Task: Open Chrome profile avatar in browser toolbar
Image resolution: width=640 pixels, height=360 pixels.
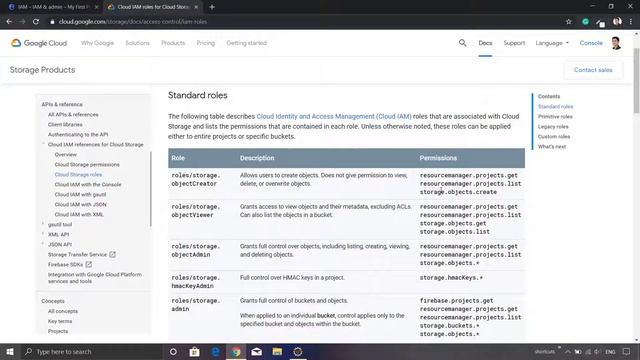Action: [x=617, y=22]
